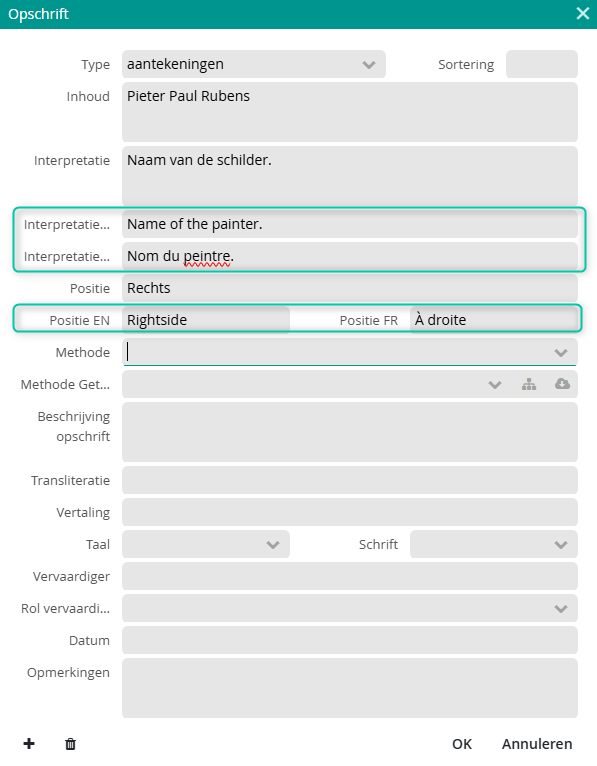Click the Positie EN field showing Rightside
Image resolution: width=597 pixels, height=766 pixels.
206,320
